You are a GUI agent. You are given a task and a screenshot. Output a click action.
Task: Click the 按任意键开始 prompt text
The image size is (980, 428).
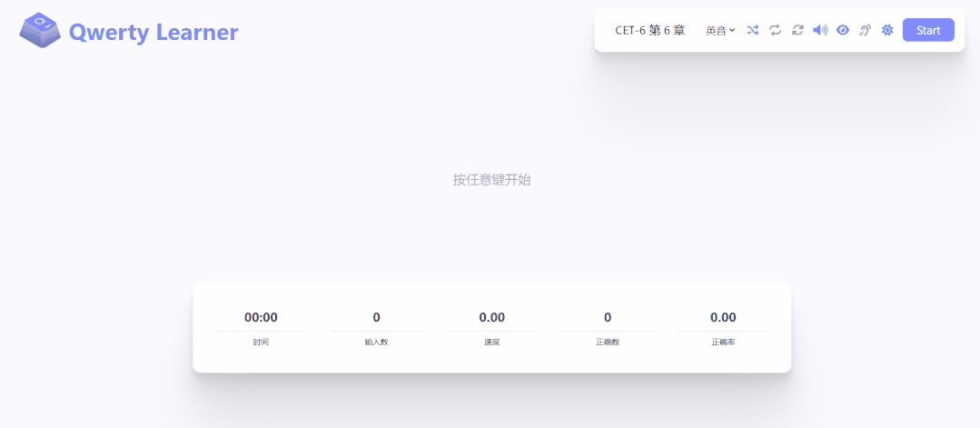click(x=492, y=180)
